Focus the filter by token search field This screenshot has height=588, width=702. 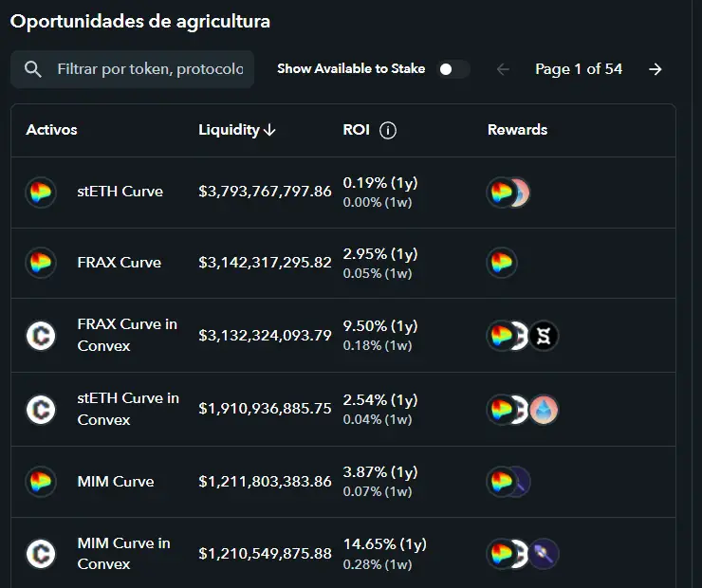pos(150,69)
